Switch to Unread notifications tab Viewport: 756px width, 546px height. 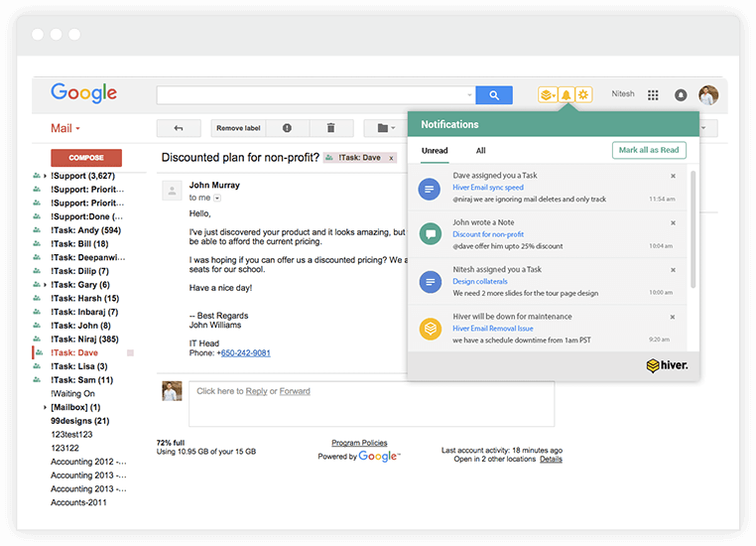[435, 151]
